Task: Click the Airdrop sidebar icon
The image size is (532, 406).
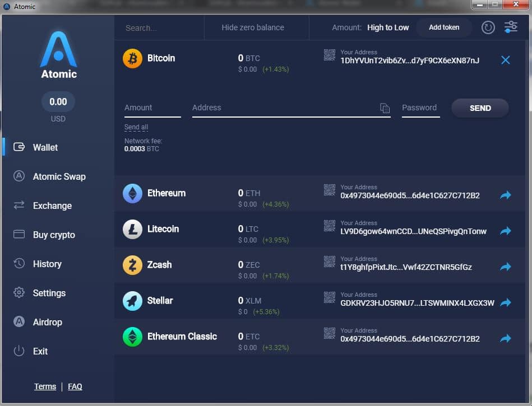Action: click(19, 321)
